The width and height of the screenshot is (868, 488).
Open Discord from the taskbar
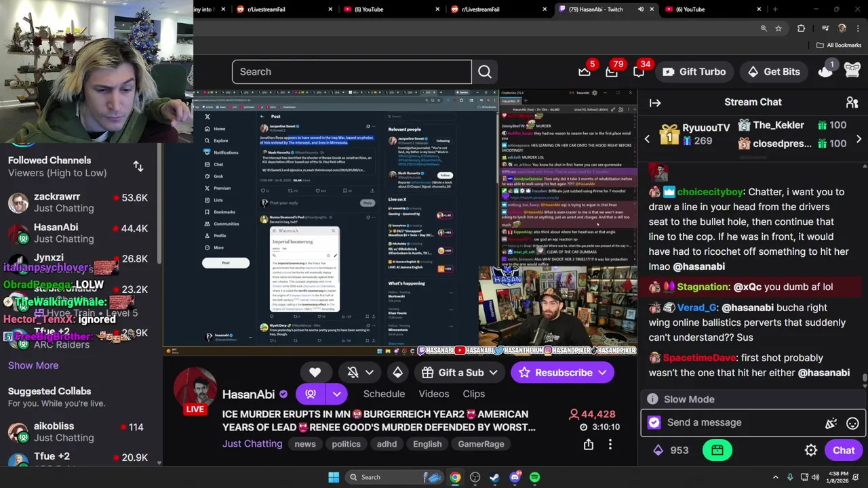click(x=515, y=477)
